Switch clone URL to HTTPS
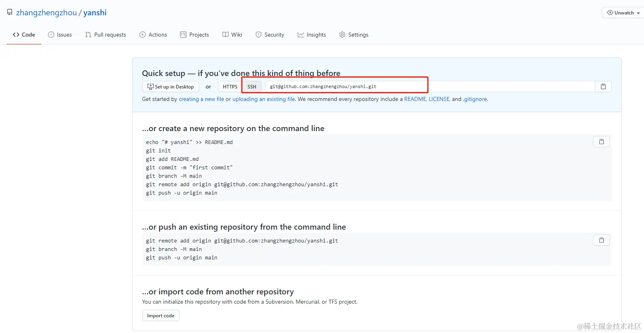Screen dimensions: 644x333 coord(230,86)
